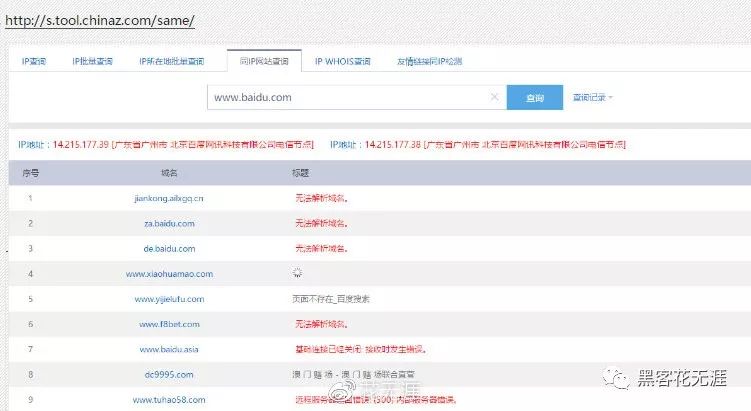751x411 pixels.
Task: Click the second IP address 14.215.177.38 text
Action: pos(393,145)
